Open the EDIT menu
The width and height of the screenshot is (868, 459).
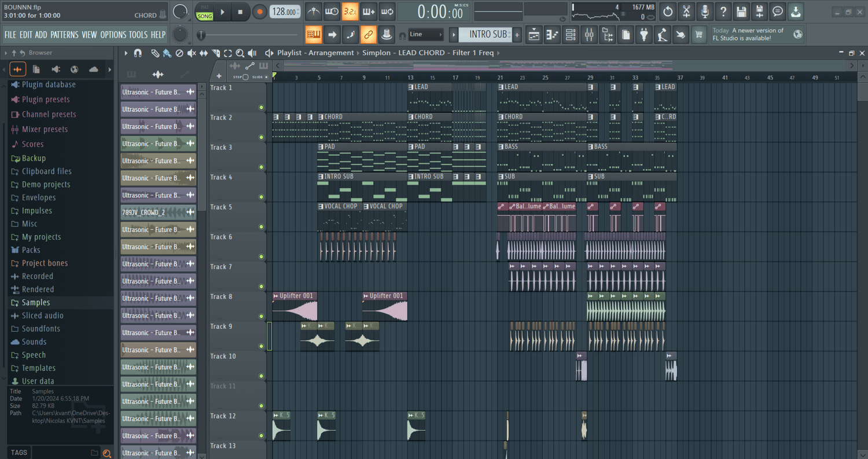[26, 35]
